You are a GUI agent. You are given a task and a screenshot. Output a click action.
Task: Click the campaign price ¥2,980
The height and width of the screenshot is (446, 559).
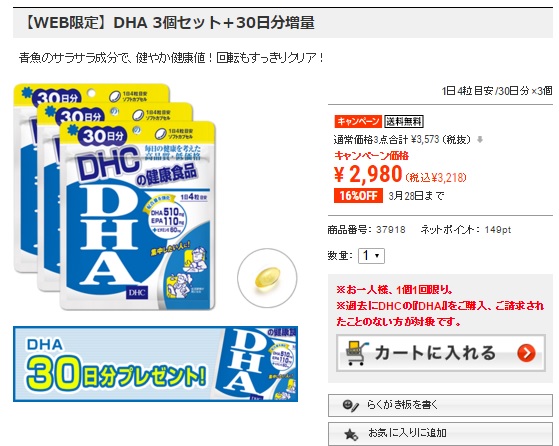368,174
